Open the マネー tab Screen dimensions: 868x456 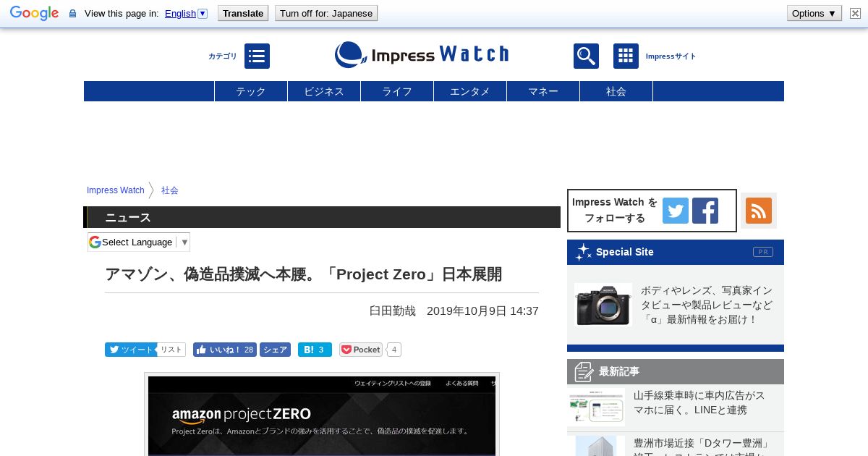pos(543,91)
